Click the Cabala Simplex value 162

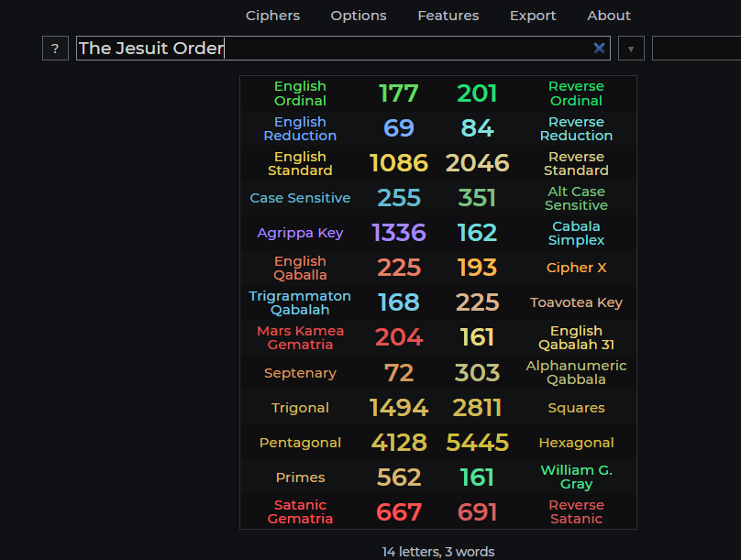(477, 233)
